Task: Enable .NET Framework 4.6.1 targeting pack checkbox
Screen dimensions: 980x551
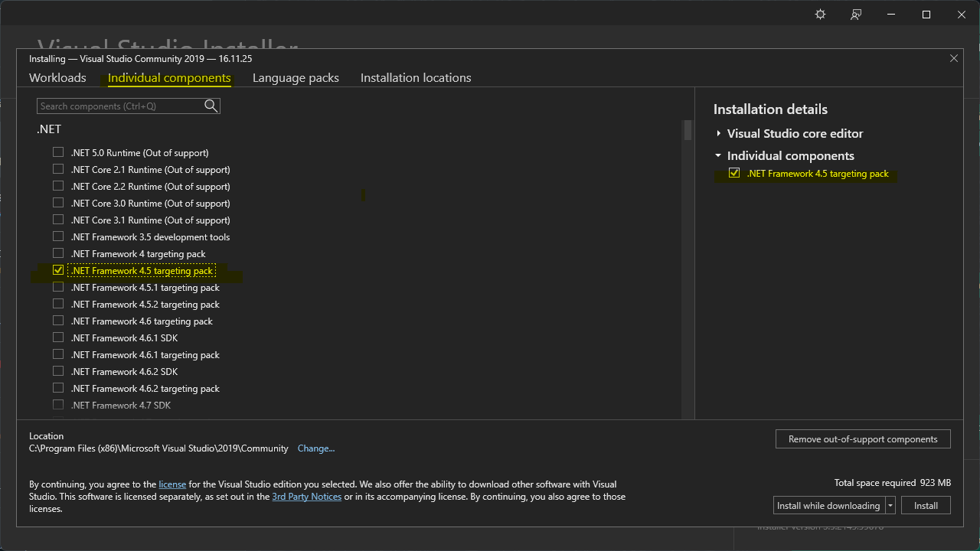Action: pos(58,354)
